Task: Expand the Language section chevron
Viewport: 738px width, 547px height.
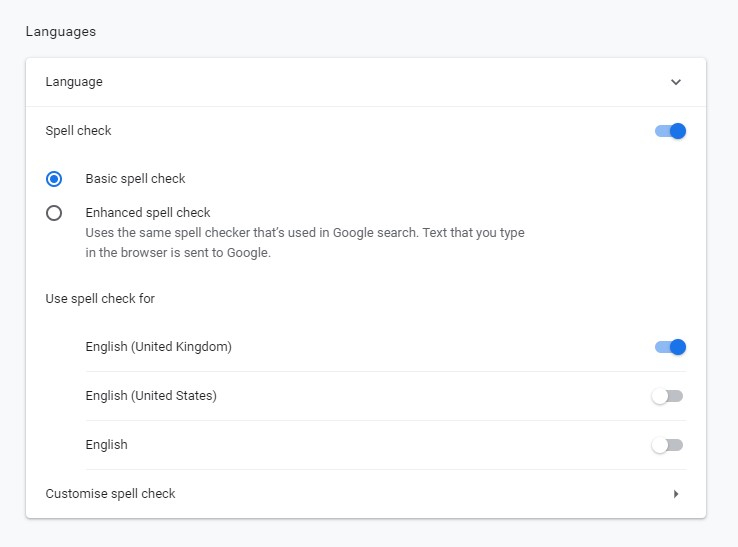Action: 676,82
